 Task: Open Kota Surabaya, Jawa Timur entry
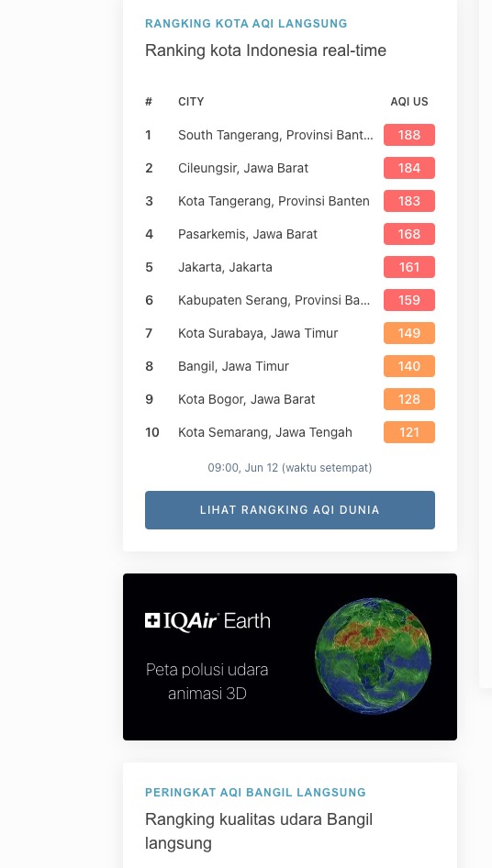click(258, 333)
